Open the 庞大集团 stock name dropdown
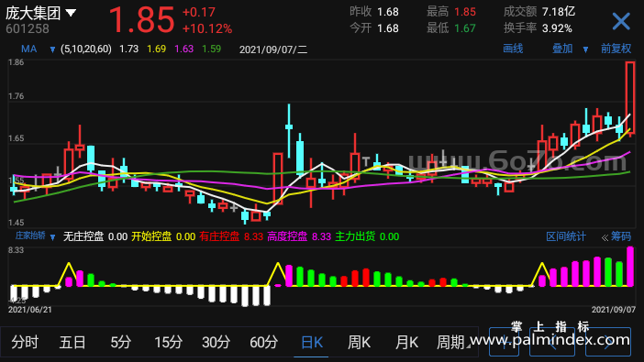Image resolution: width=644 pixels, height=362 pixels. click(x=71, y=13)
